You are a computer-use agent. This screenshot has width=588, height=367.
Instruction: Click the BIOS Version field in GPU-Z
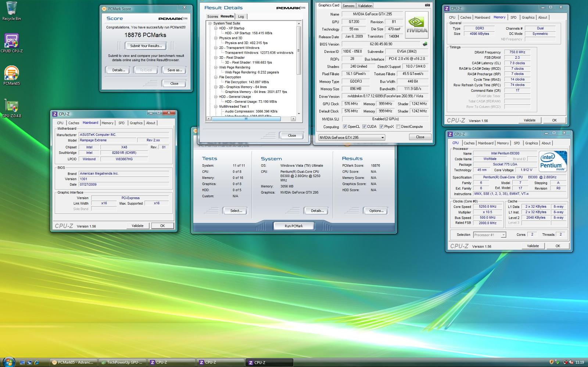(381, 44)
